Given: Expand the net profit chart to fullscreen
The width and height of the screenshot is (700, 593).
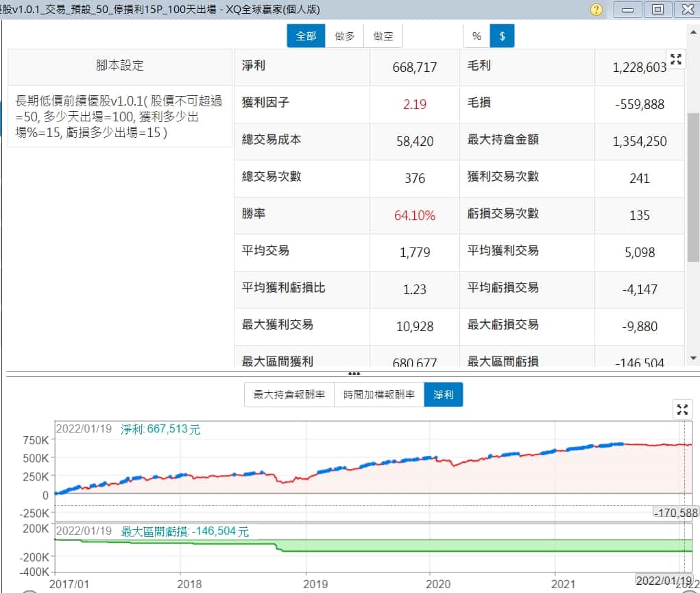Looking at the screenshot, I should (682, 410).
